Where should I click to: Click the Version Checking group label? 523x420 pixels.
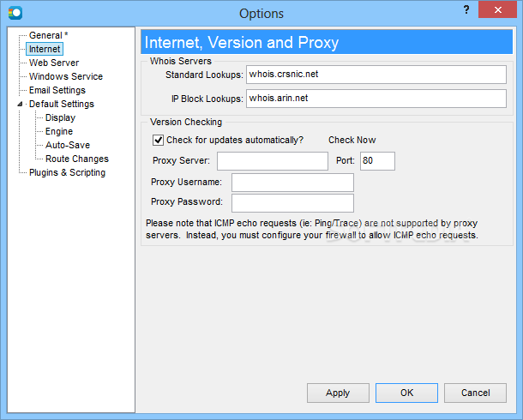[186, 122]
